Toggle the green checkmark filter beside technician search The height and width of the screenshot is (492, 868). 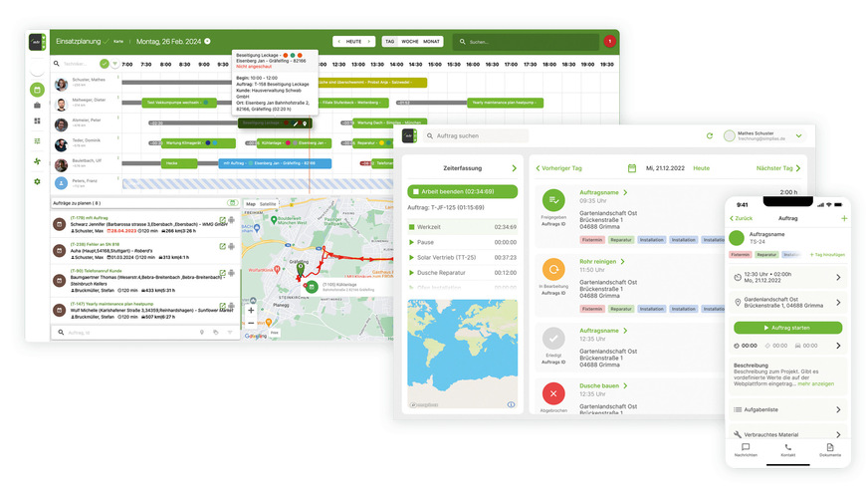pos(105,64)
